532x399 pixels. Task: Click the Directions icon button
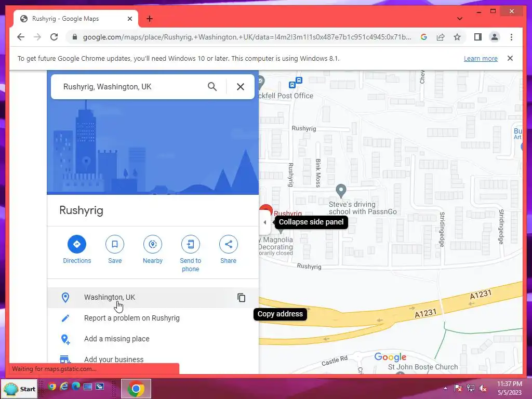77,244
